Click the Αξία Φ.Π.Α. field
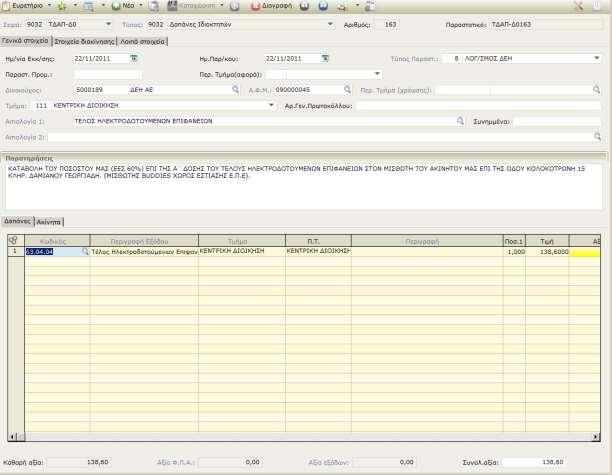The image size is (612, 475). [230, 463]
